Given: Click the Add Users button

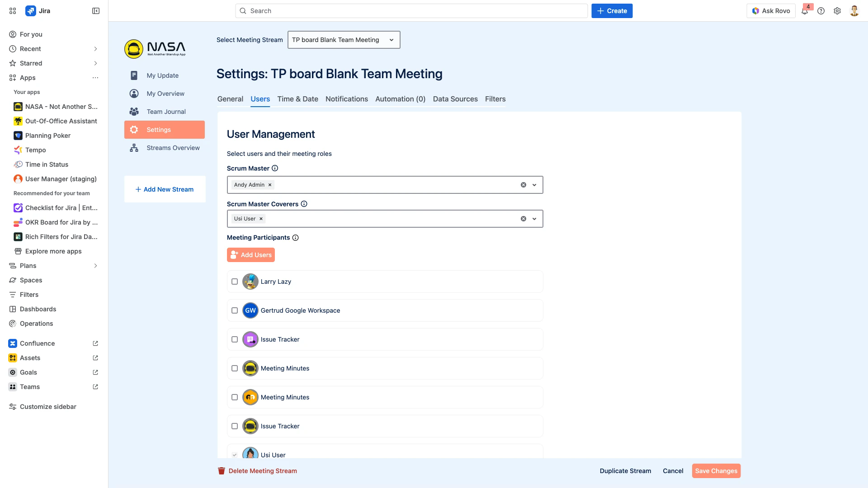Looking at the screenshot, I should pos(251,255).
